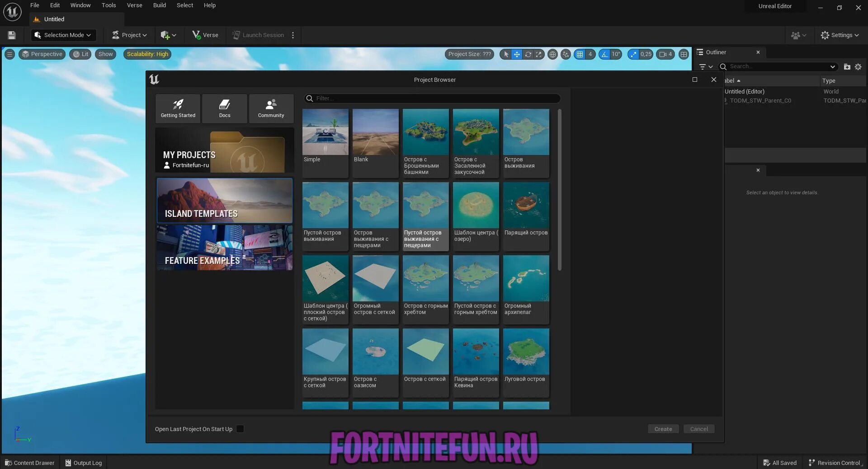Toggle scale snapping

(633, 54)
